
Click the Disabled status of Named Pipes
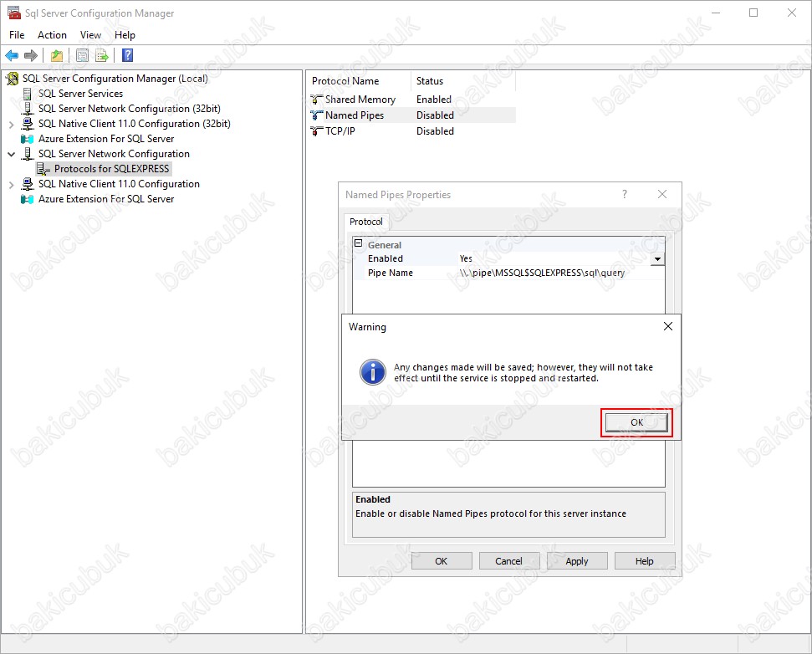point(435,115)
